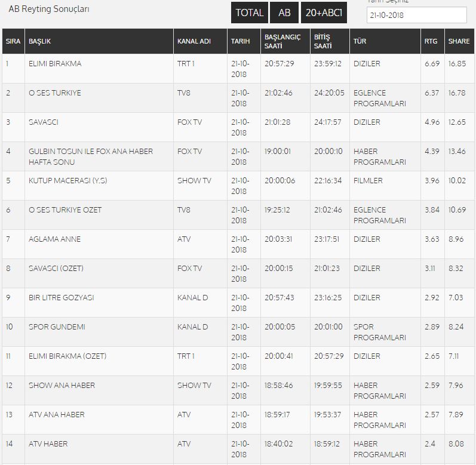Select GULBIN TOSUN ILE FOX ANA HABER title
476x465 pixels.
pos(90,156)
